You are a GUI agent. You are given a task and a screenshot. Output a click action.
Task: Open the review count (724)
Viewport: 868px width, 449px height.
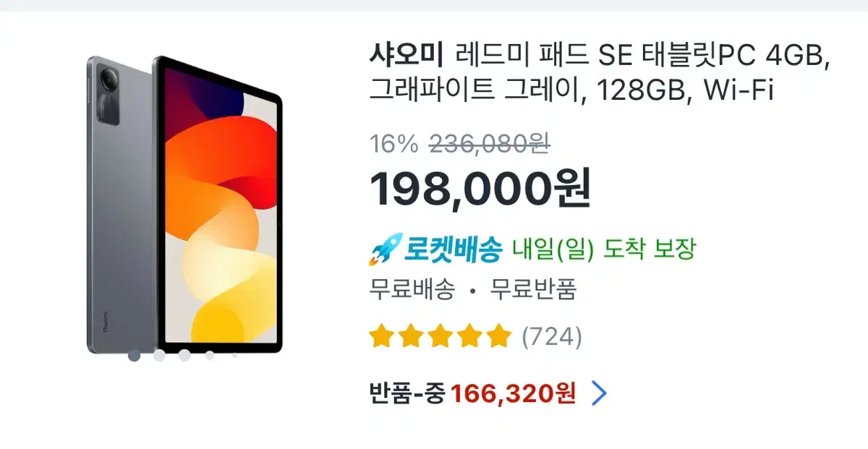[552, 336]
